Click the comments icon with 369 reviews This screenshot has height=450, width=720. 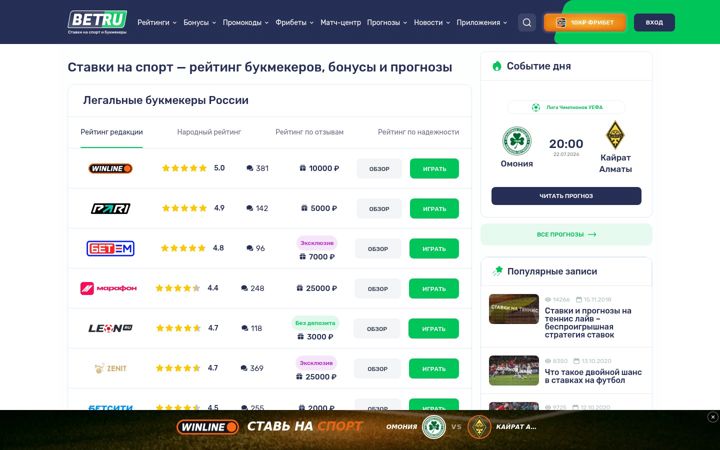(x=244, y=368)
